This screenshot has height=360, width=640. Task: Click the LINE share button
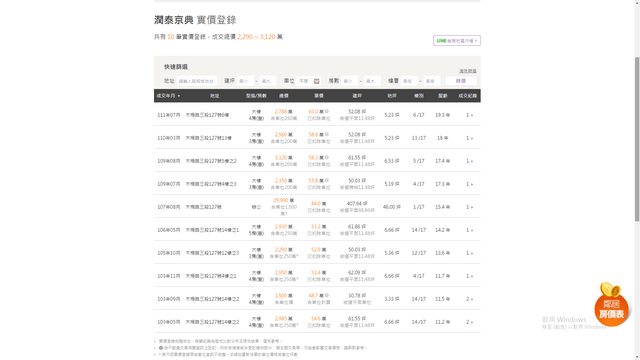pyautogui.click(x=457, y=40)
